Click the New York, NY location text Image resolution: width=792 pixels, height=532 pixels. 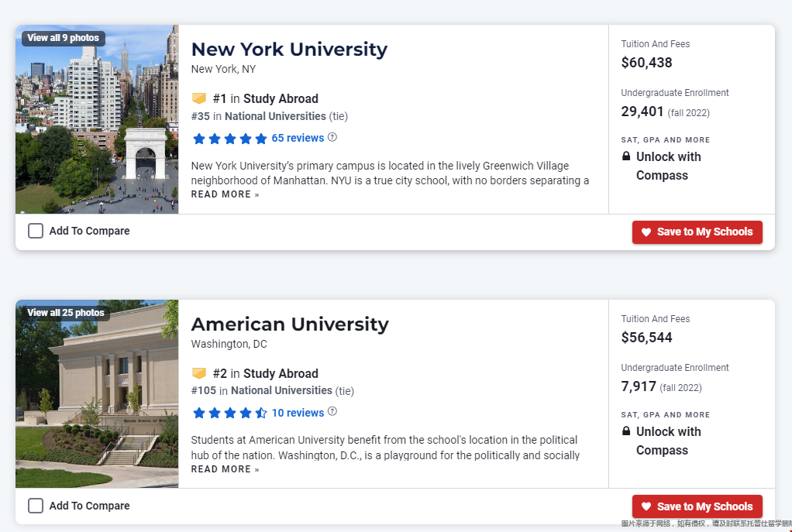223,69
